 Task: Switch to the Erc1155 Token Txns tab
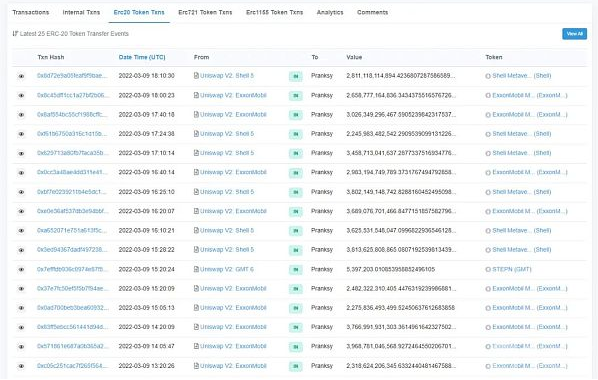pyautogui.click(x=275, y=12)
